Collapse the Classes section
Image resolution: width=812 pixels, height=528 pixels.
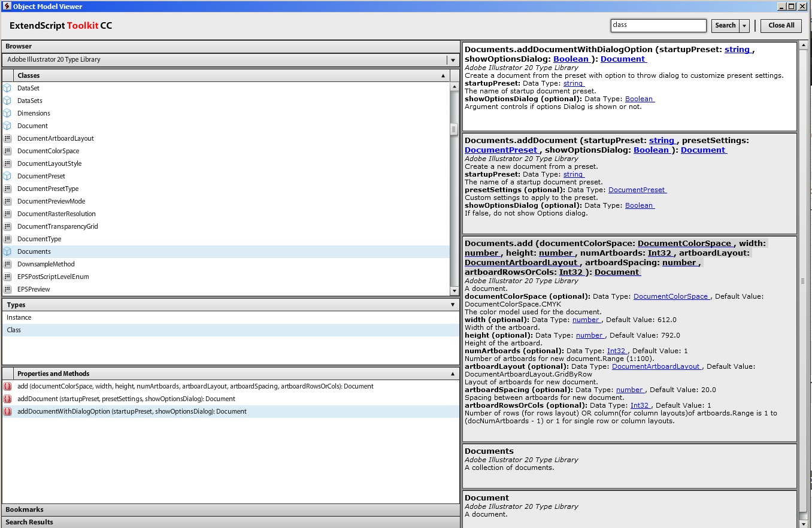tap(443, 76)
